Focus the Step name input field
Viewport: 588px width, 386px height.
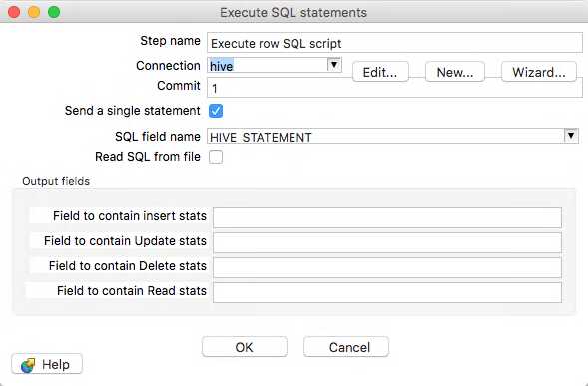394,43
